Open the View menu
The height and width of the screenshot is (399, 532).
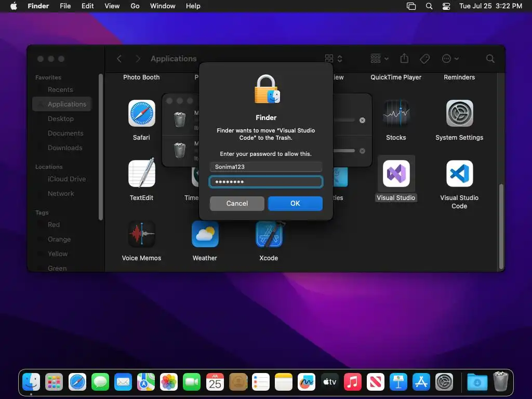coord(112,6)
